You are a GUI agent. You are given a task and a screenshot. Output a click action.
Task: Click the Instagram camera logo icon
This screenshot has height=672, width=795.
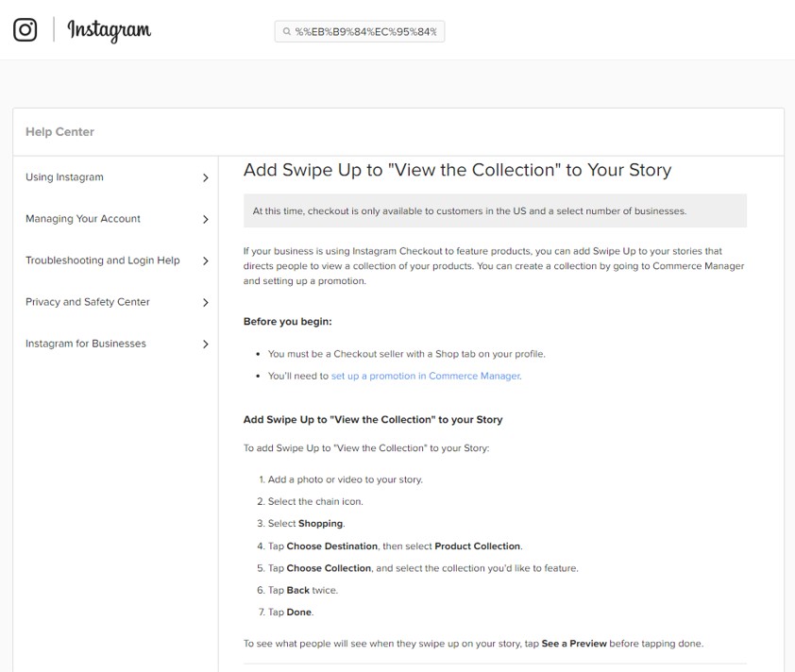point(25,29)
